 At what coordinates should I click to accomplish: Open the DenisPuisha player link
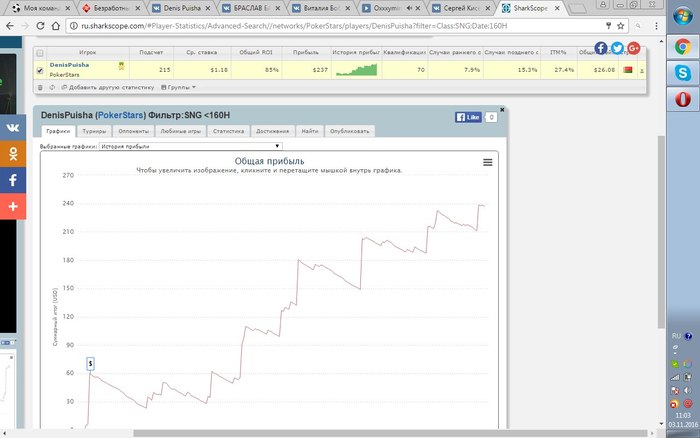pyautogui.click(x=69, y=65)
